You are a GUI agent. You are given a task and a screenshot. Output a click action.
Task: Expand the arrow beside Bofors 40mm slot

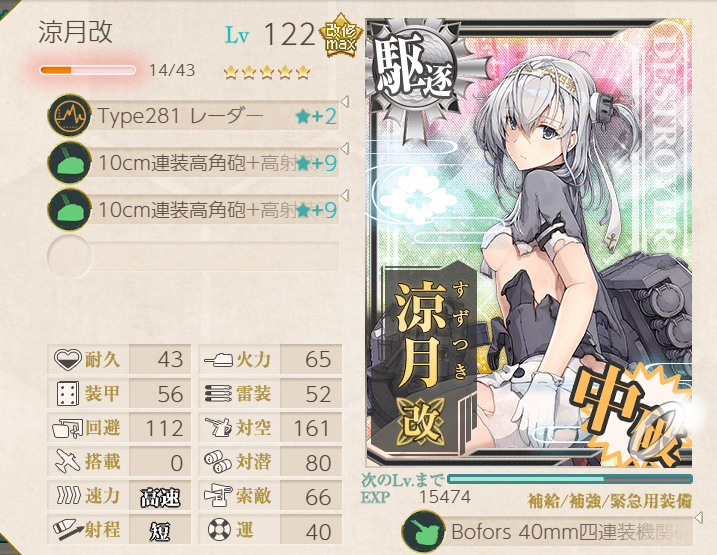(698, 518)
